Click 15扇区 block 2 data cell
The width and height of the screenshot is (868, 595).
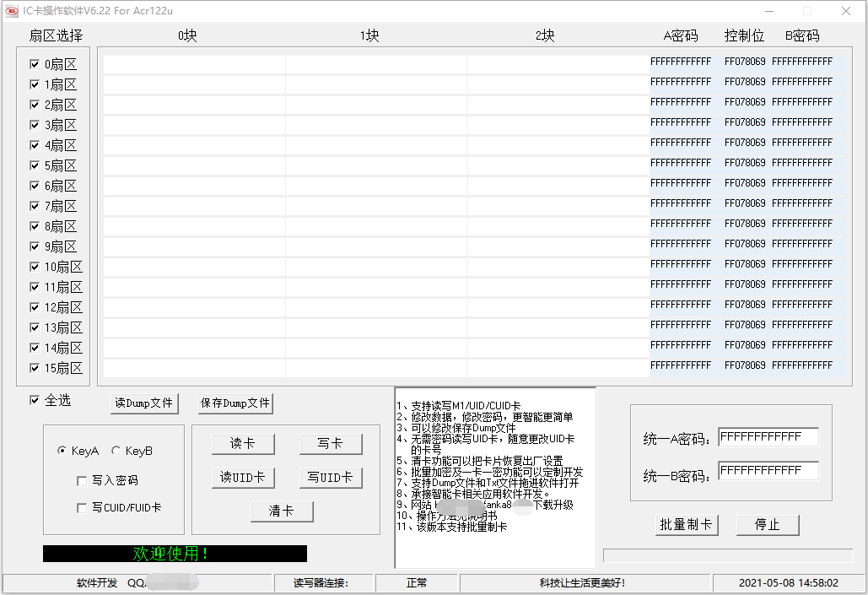558,369
